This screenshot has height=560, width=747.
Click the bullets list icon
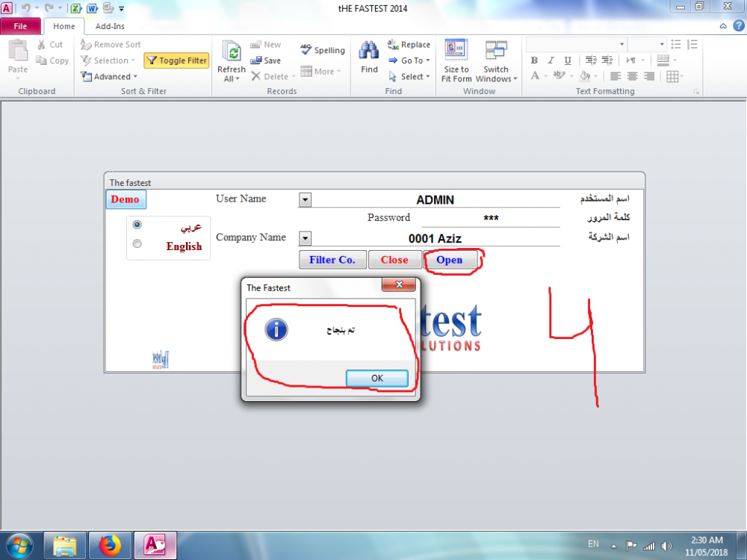click(676, 44)
